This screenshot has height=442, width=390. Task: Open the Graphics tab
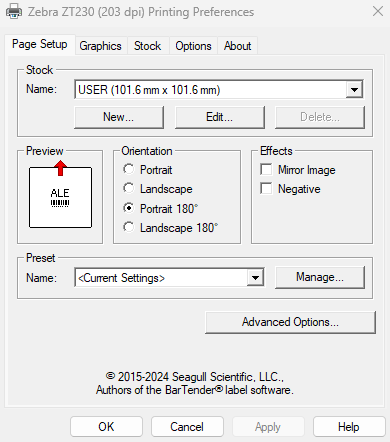coord(100,46)
